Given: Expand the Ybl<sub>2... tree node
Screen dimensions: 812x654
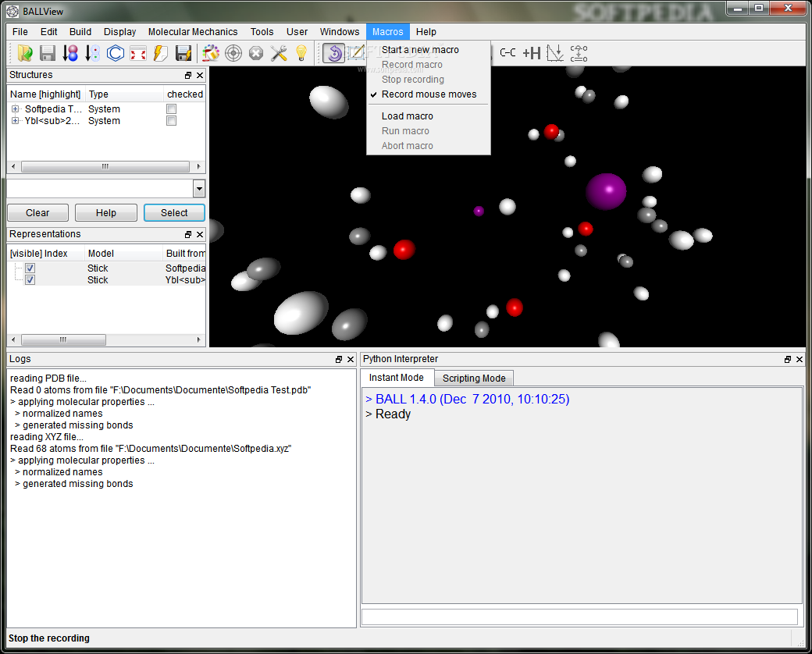Looking at the screenshot, I should [16, 121].
